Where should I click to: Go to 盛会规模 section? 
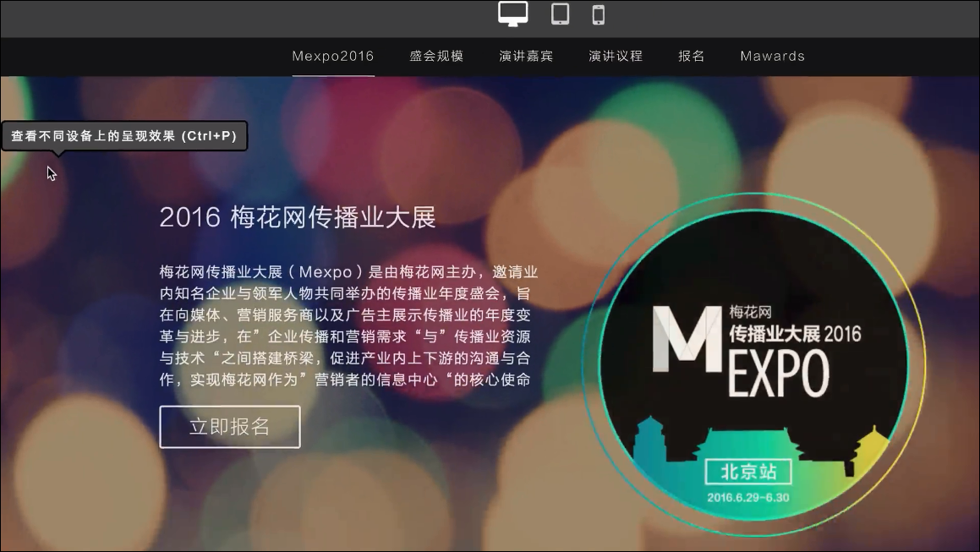point(436,57)
